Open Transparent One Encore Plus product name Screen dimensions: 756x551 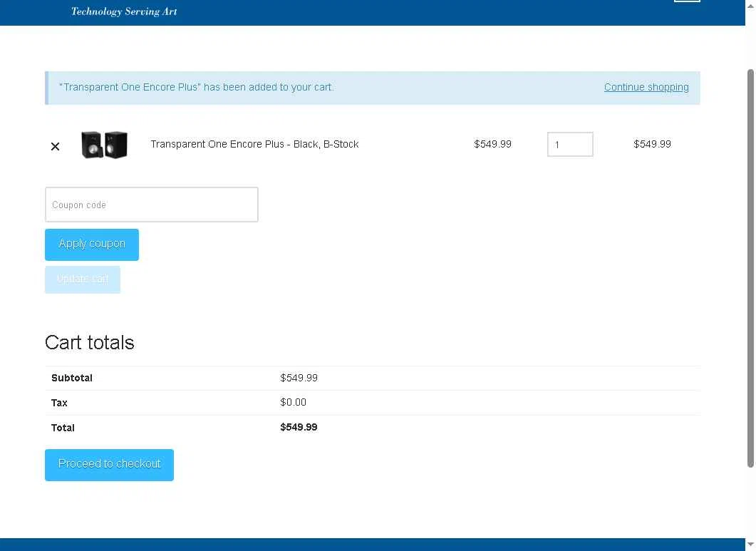coord(254,144)
